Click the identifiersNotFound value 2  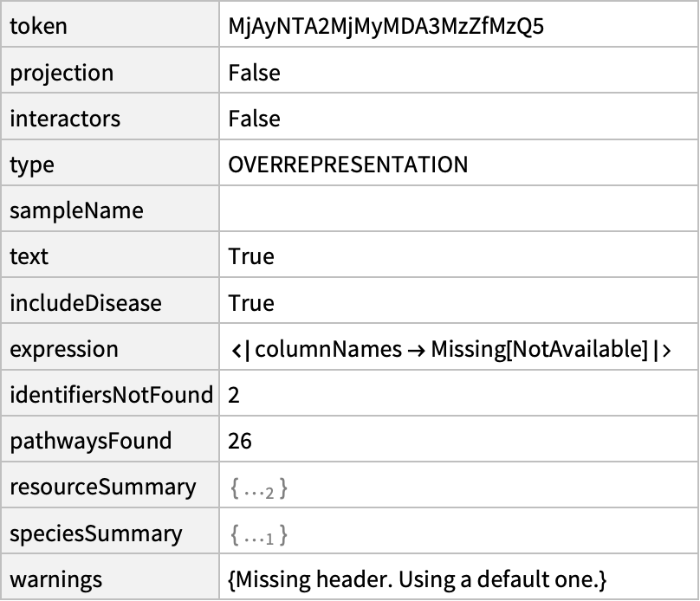pos(235,396)
